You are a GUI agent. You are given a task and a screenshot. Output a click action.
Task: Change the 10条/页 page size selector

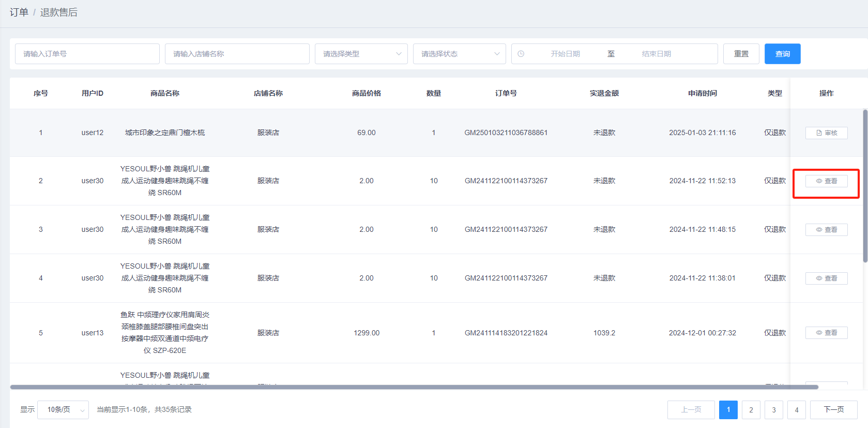tap(63, 410)
